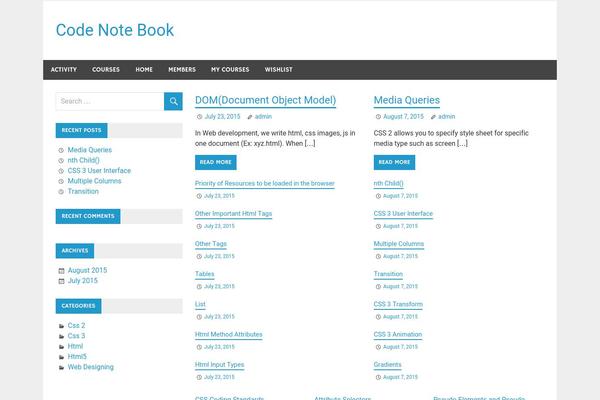Open the Html5 category

(x=77, y=357)
